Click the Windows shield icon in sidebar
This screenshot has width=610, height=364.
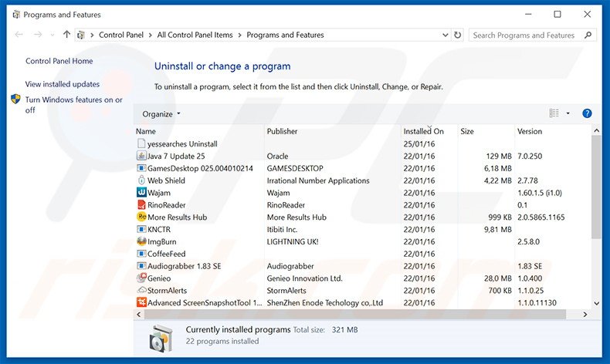tap(15, 99)
